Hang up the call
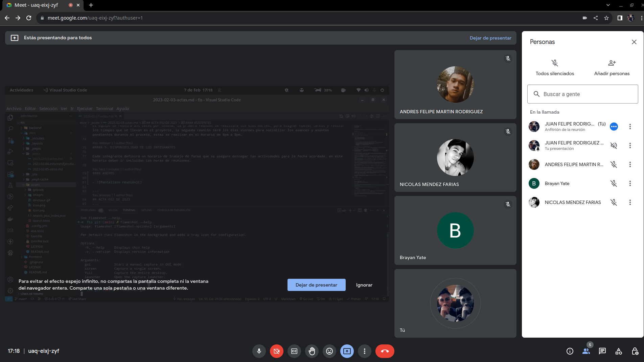This screenshot has width=644, height=362. [385, 351]
